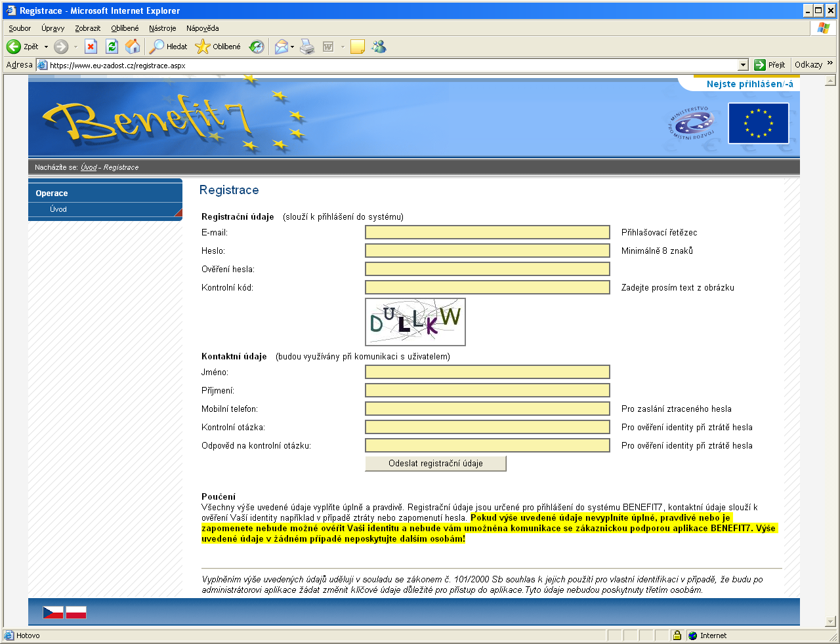This screenshot has height=644, width=840.
Task: Open Hledat search tool
Action: point(169,47)
